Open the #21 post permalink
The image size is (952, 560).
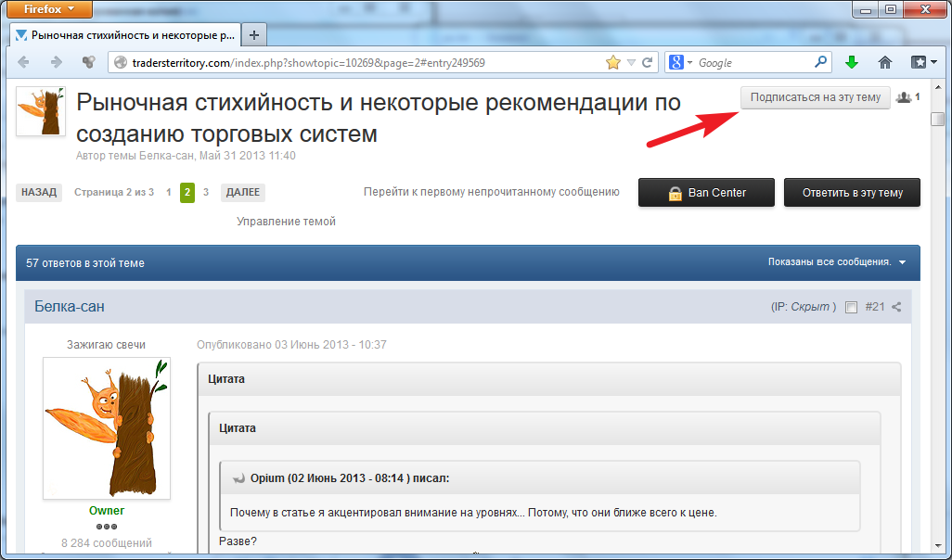point(875,307)
